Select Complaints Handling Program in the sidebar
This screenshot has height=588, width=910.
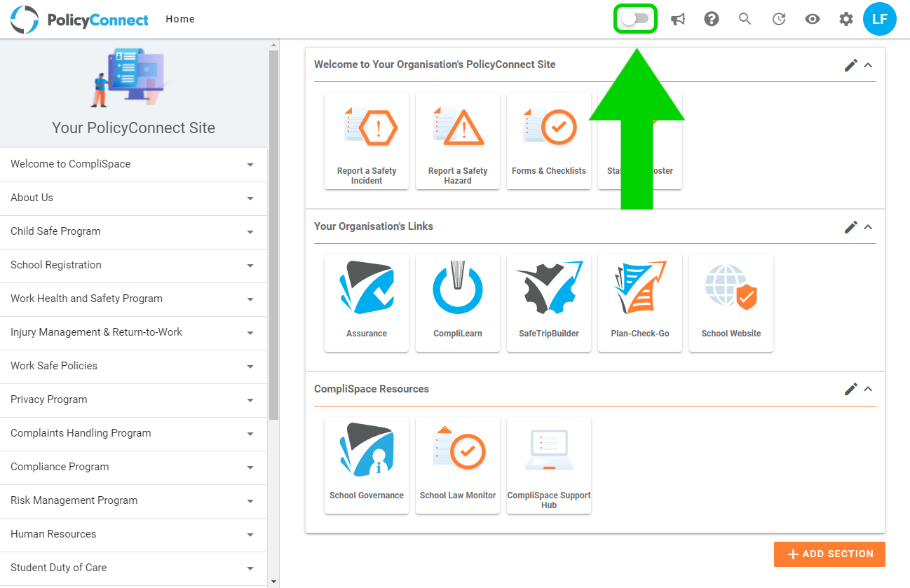pos(133,434)
